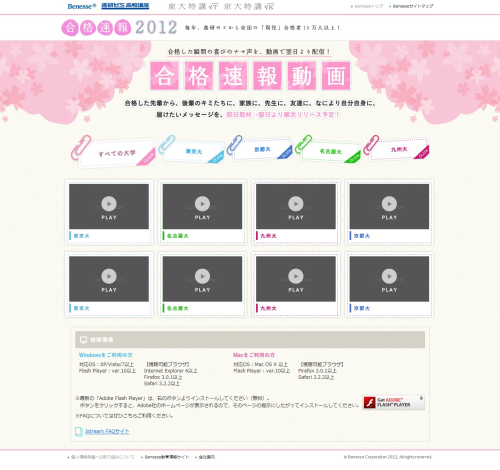Screen dimensions: 500x470
Task: Select the 京都大 filter tab
Action: 262,150
